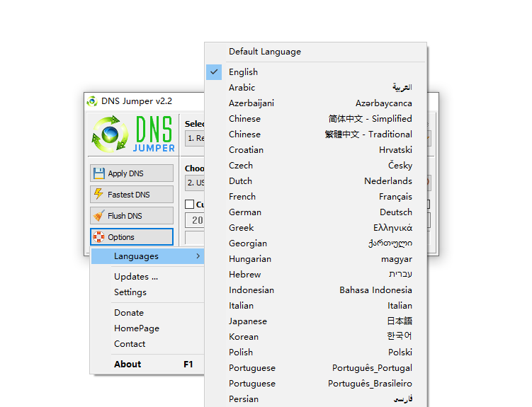Click the Fastest DNS button
532x407 pixels.
(x=132, y=194)
